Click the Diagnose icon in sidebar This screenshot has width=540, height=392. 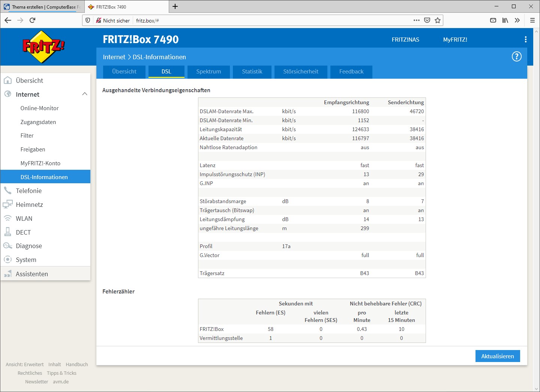(x=7, y=246)
